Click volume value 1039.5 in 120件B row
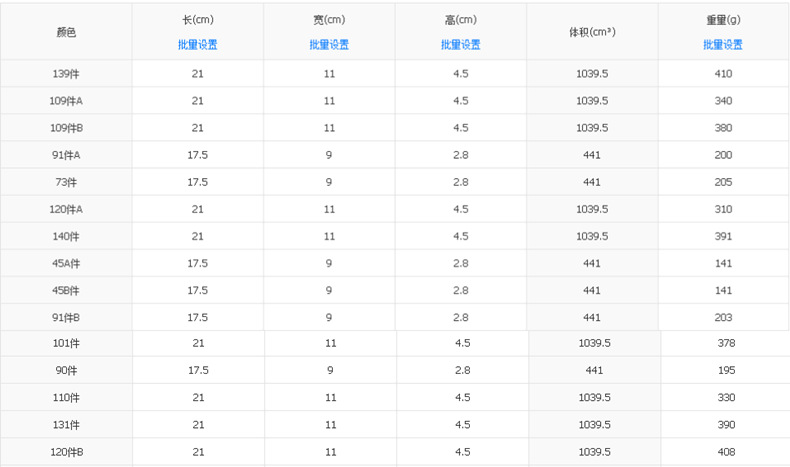Screen dimensions: 790x467 595,452
